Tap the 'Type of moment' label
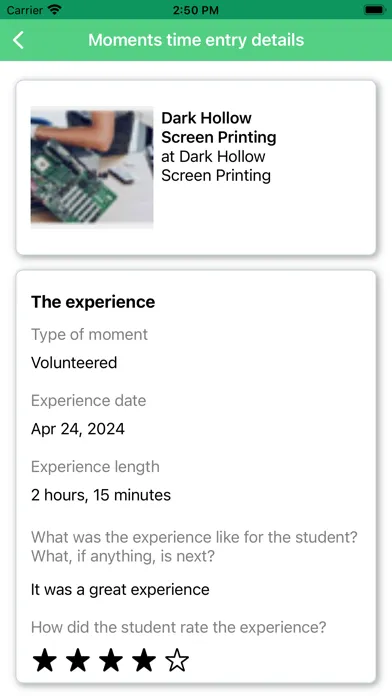This screenshot has width=392, height=696. coord(89,334)
